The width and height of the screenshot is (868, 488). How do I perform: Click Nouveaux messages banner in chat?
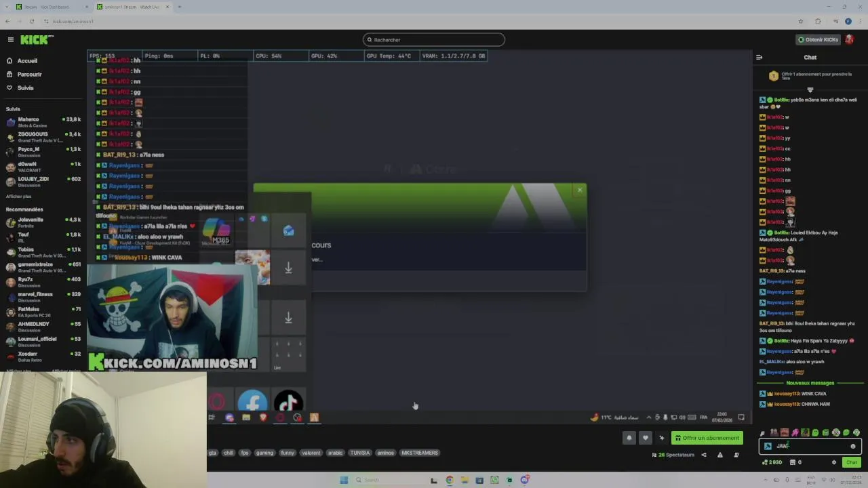810,383
